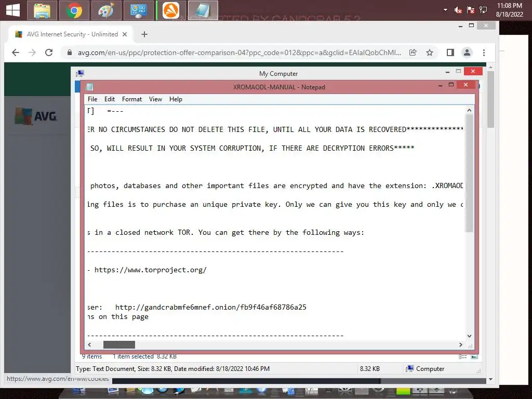532x399 pixels.
Task: Open Notepad's Help menu
Action: pyautogui.click(x=176, y=99)
